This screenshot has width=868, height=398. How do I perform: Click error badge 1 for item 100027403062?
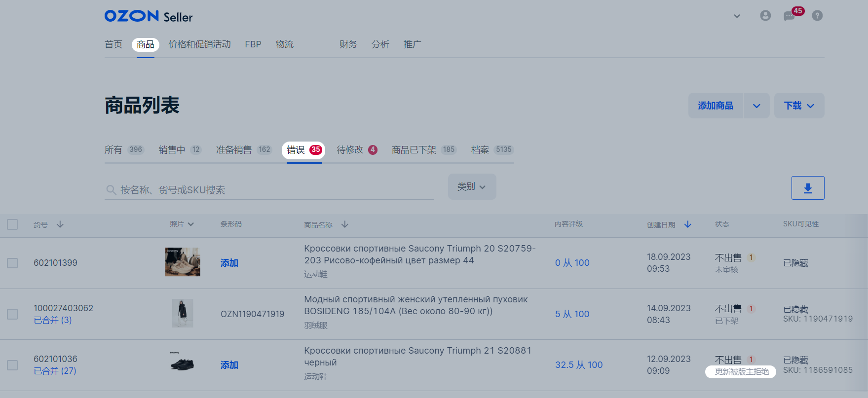[751, 309]
